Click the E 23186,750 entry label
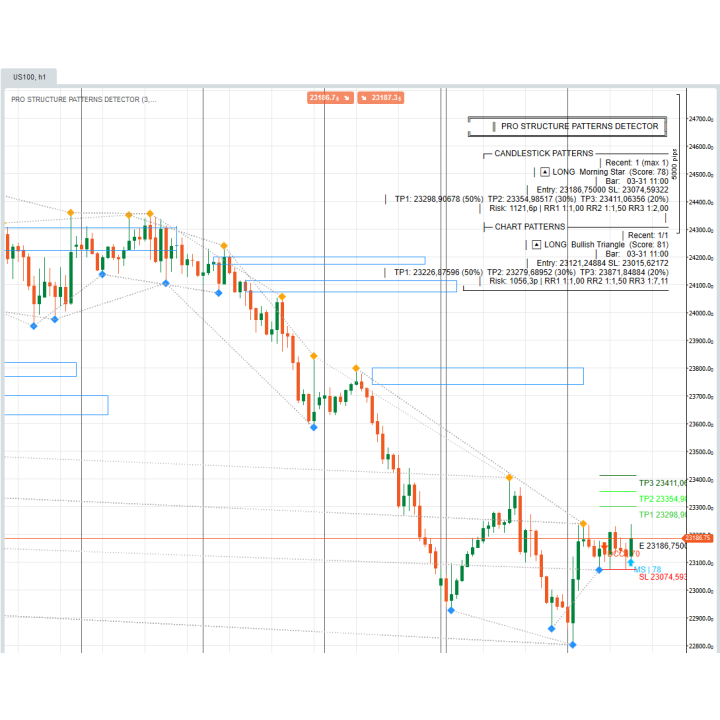Viewport: 720px width, 720px height. [x=663, y=546]
